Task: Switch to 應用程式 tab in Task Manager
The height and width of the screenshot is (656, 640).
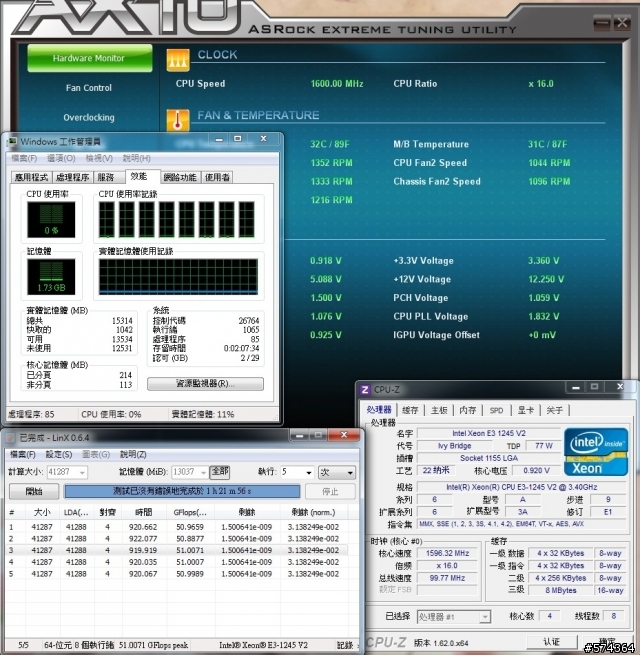Action: (x=31, y=177)
